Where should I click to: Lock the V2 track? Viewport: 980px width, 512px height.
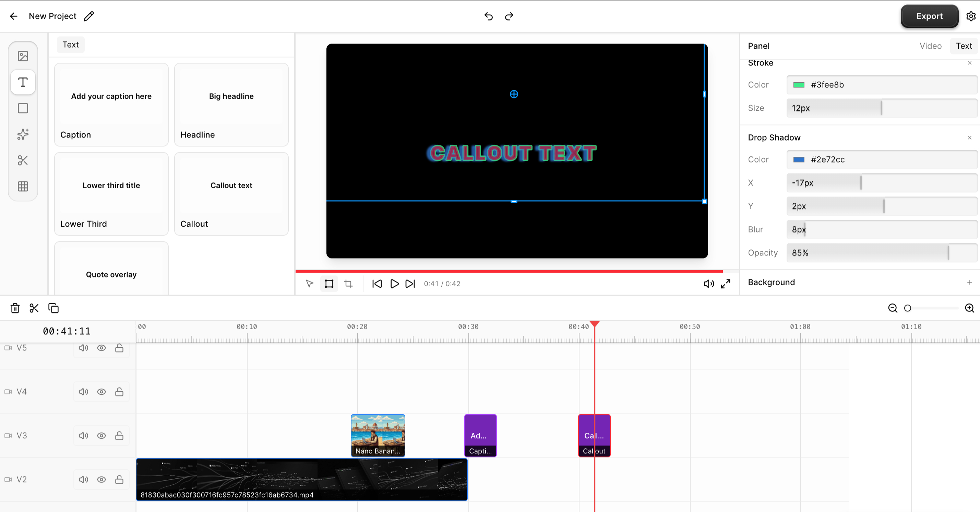[119, 479]
